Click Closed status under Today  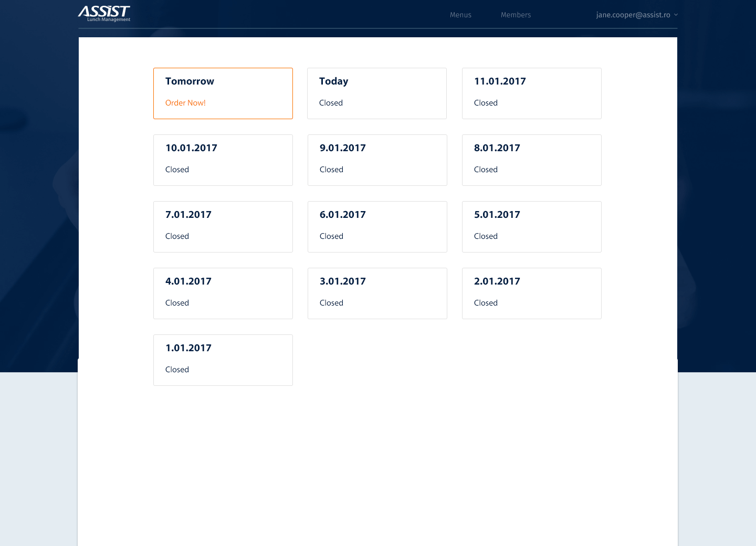pos(331,103)
